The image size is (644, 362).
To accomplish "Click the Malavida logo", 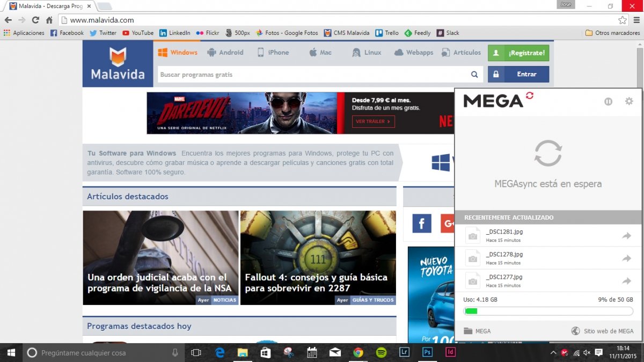I will [118, 63].
